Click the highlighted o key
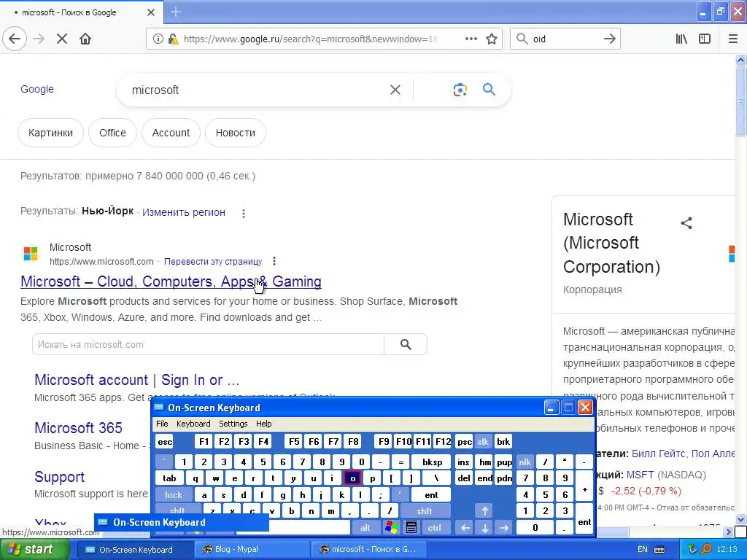The image size is (747, 560). pyautogui.click(x=352, y=478)
